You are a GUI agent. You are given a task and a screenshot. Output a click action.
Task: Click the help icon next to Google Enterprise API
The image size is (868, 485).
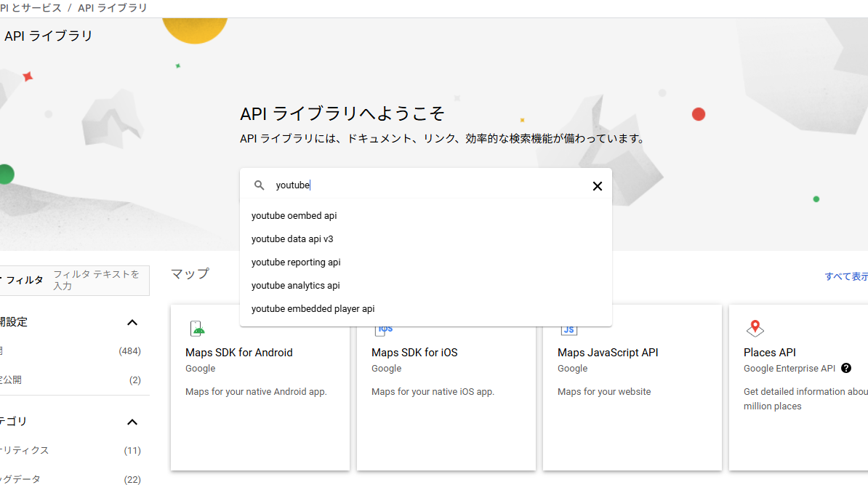pos(845,368)
